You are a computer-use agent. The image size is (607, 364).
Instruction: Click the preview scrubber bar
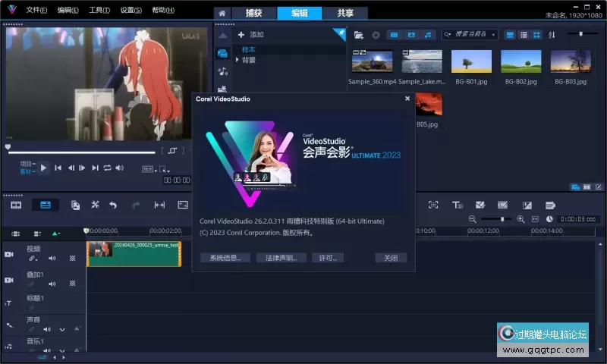pyautogui.click(x=81, y=152)
